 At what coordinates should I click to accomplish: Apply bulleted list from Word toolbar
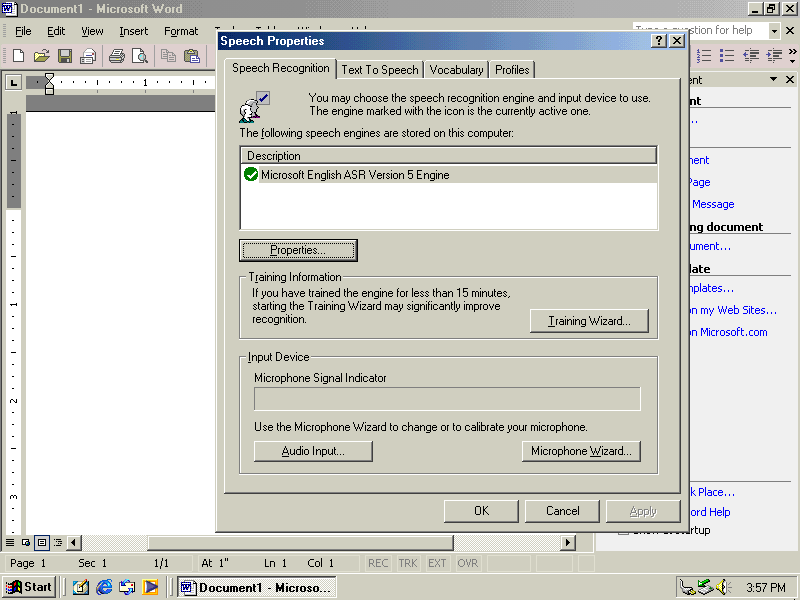click(x=727, y=55)
